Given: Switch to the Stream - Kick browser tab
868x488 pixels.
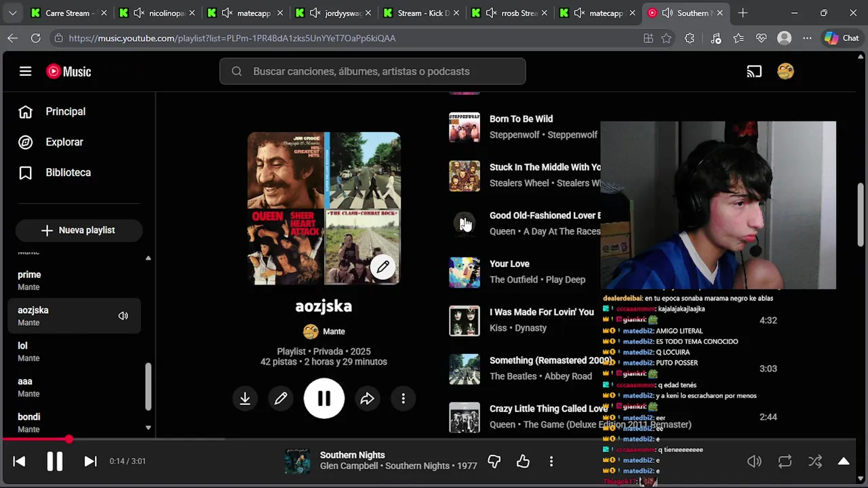Looking at the screenshot, I should (x=422, y=13).
